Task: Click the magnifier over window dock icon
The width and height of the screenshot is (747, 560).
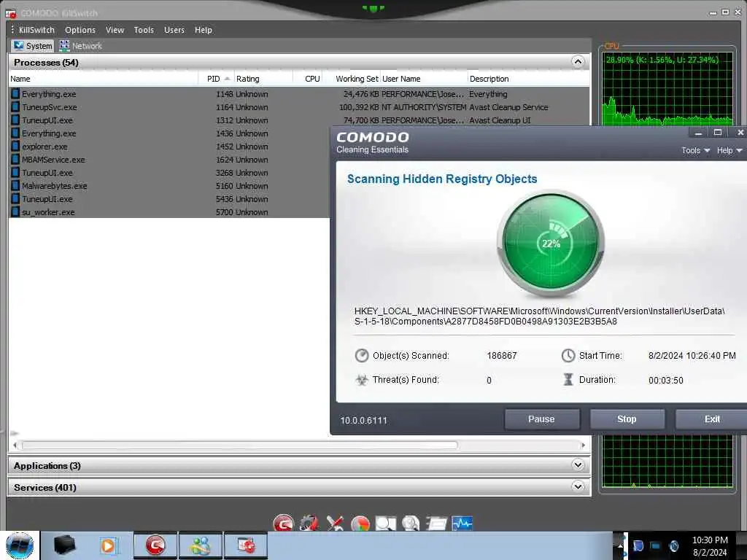Action: click(x=385, y=524)
